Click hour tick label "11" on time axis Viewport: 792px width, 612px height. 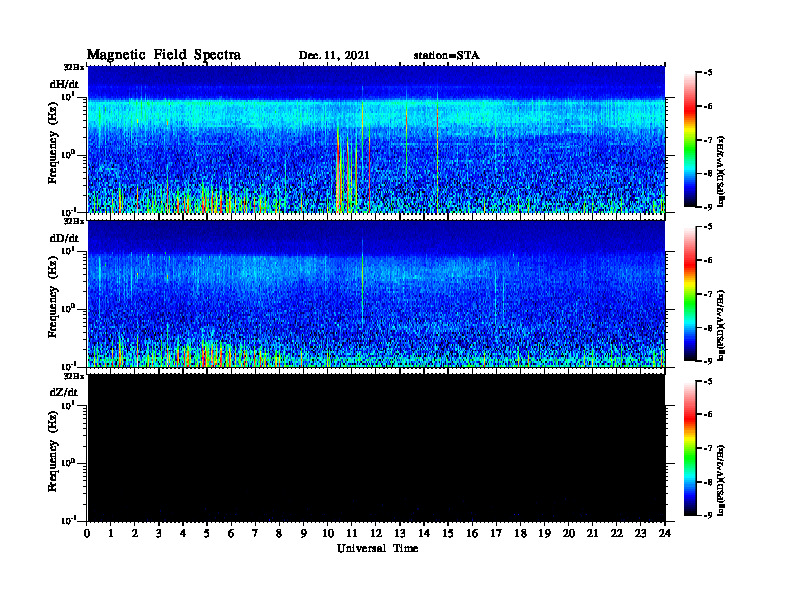(352, 534)
